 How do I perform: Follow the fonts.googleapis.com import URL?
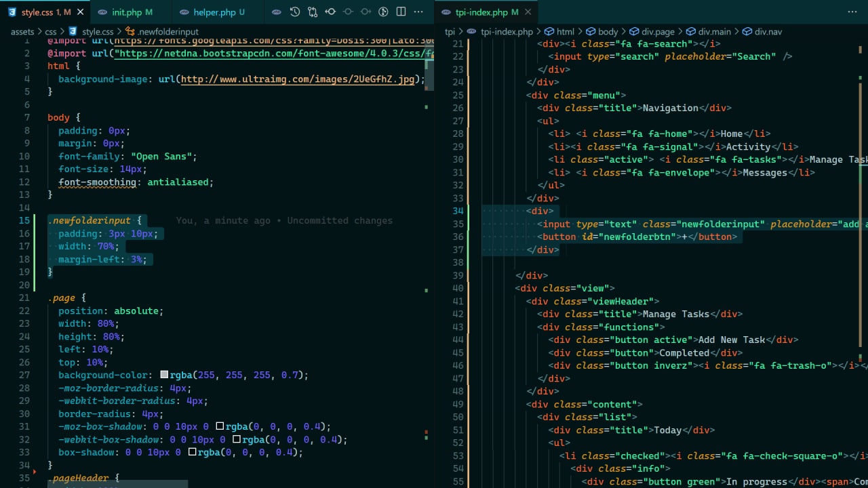tap(274, 40)
